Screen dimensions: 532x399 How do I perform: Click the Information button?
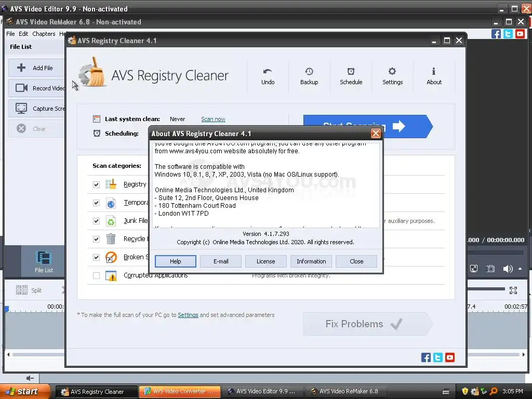[311, 261]
